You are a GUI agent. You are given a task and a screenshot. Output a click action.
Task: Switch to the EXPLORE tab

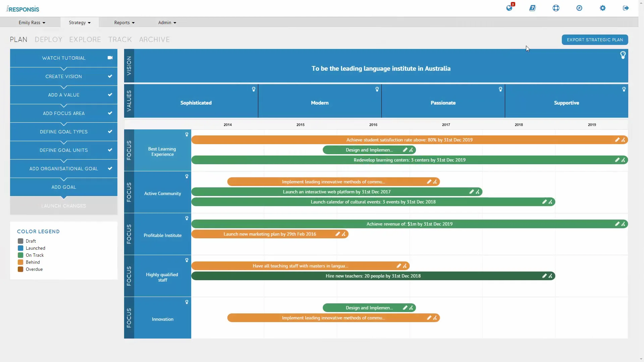click(85, 40)
